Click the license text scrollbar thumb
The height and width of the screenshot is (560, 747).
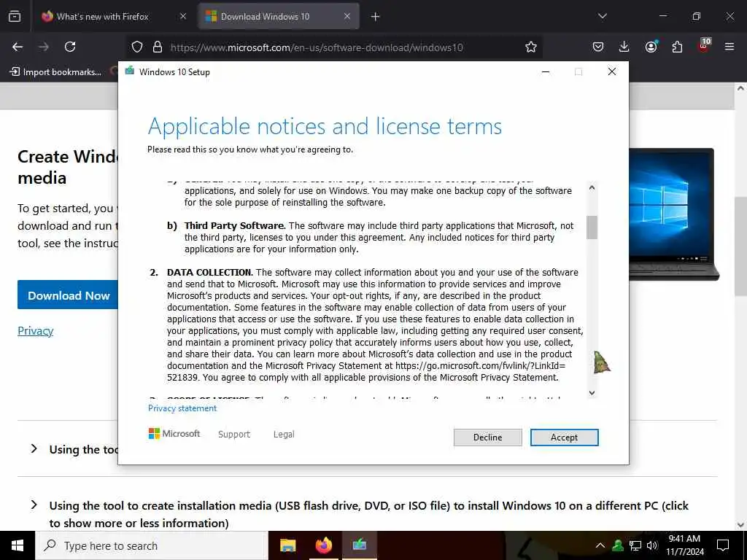(592, 227)
